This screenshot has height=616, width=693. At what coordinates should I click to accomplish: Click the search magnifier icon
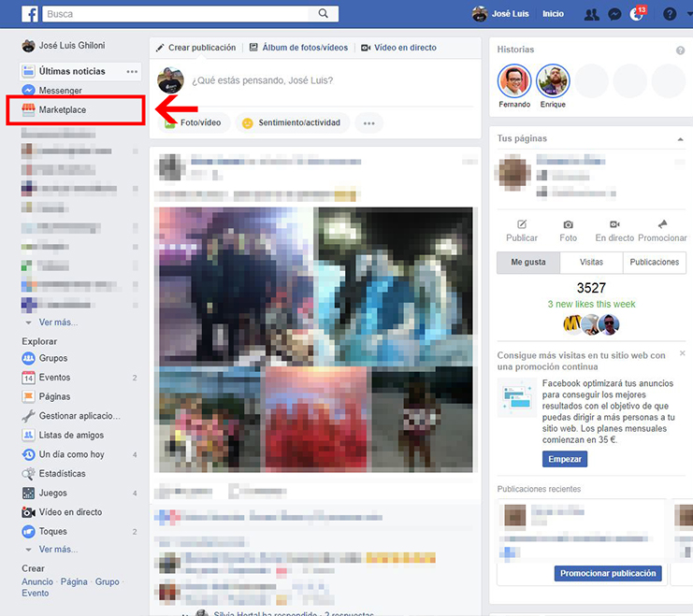pos(324,14)
